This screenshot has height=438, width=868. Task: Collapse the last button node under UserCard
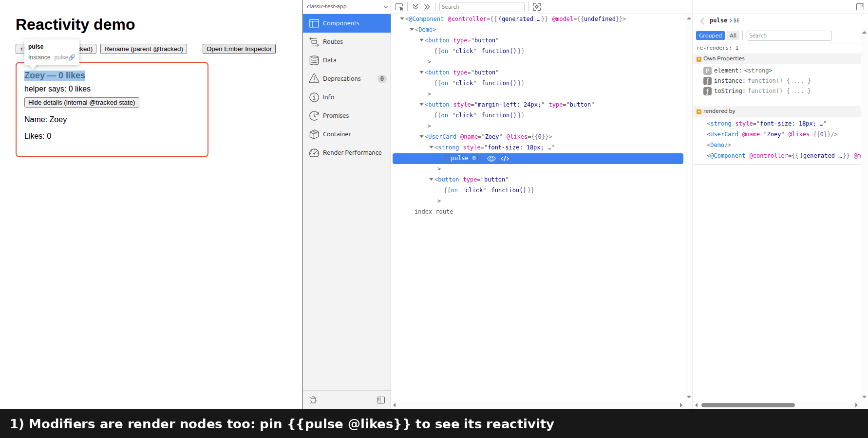pos(431,180)
